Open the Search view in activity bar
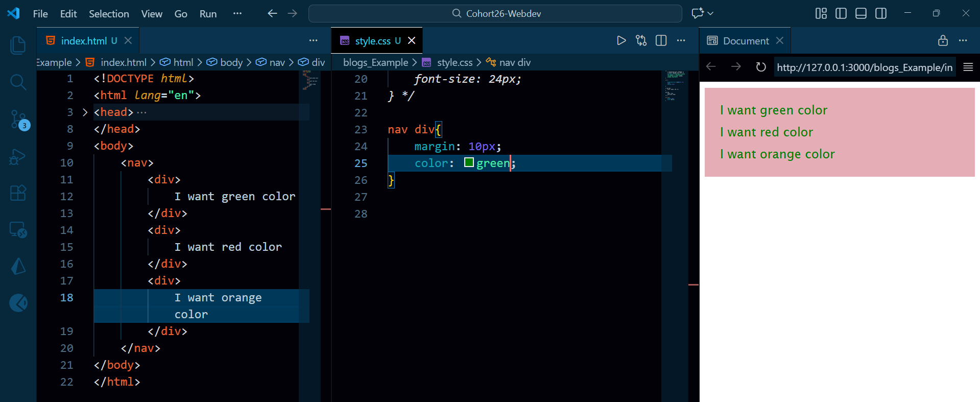This screenshot has height=402, width=980. [x=18, y=82]
